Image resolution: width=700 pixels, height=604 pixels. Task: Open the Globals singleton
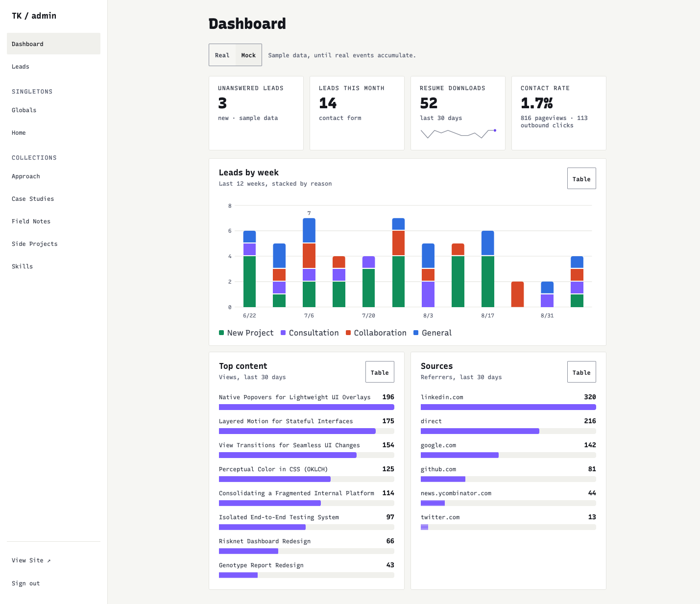tap(53, 110)
